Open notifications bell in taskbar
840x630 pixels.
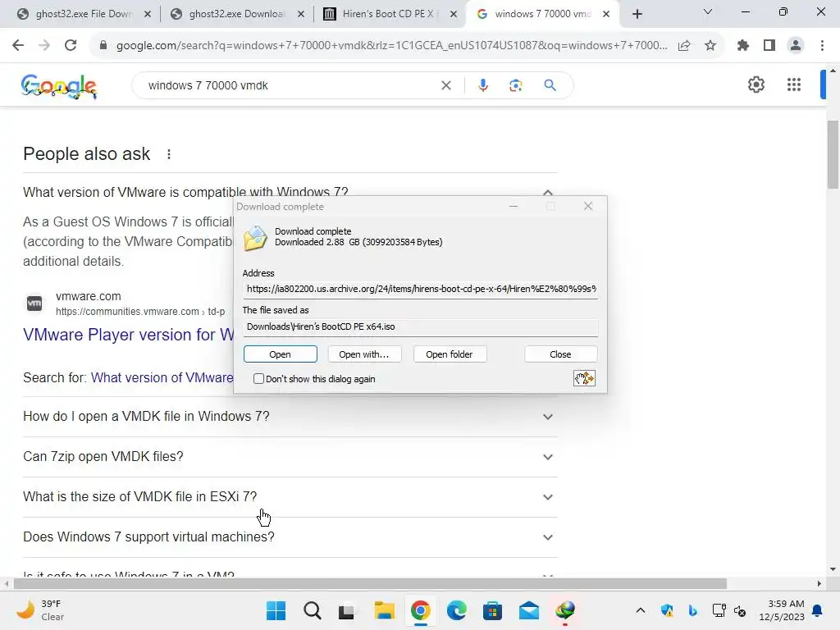(818, 610)
